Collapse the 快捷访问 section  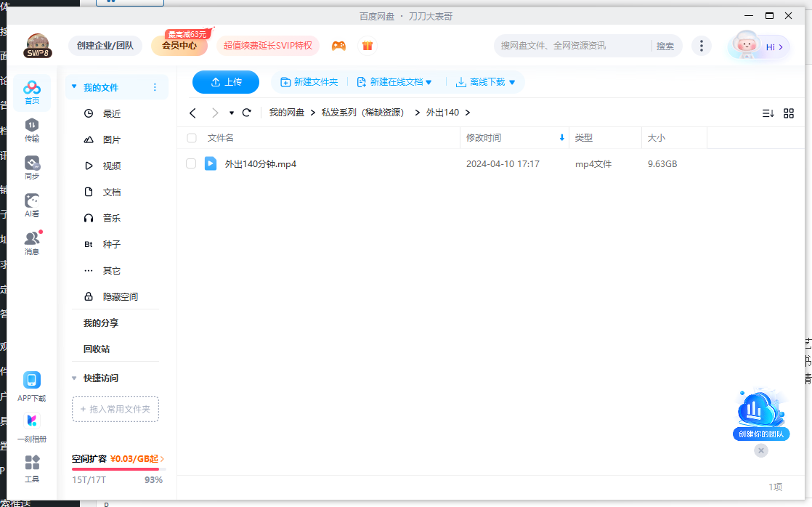pyautogui.click(x=74, y=378)
